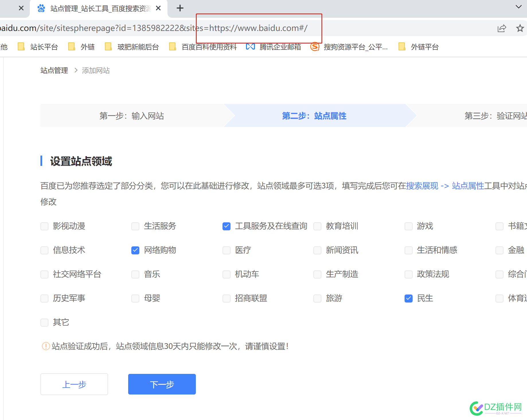Click the Baidu paw favicon on the tab
This screenshot has width=527, height=420.
pyautogui.click(x=41, y=8)
